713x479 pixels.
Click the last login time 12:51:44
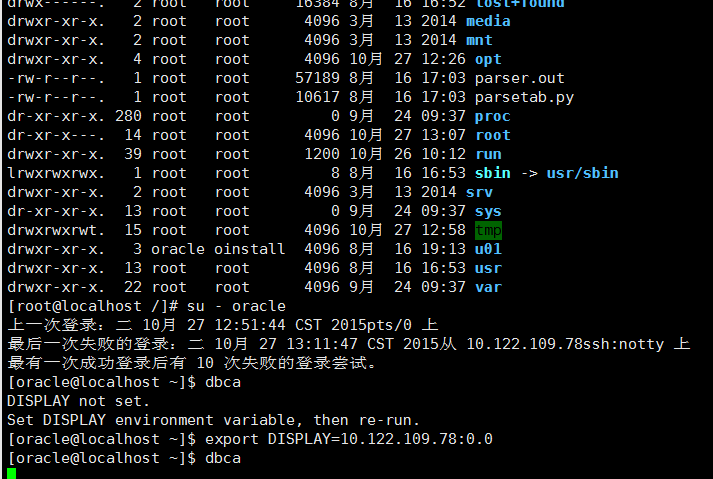pyautogui.click(x=250, y=325)
